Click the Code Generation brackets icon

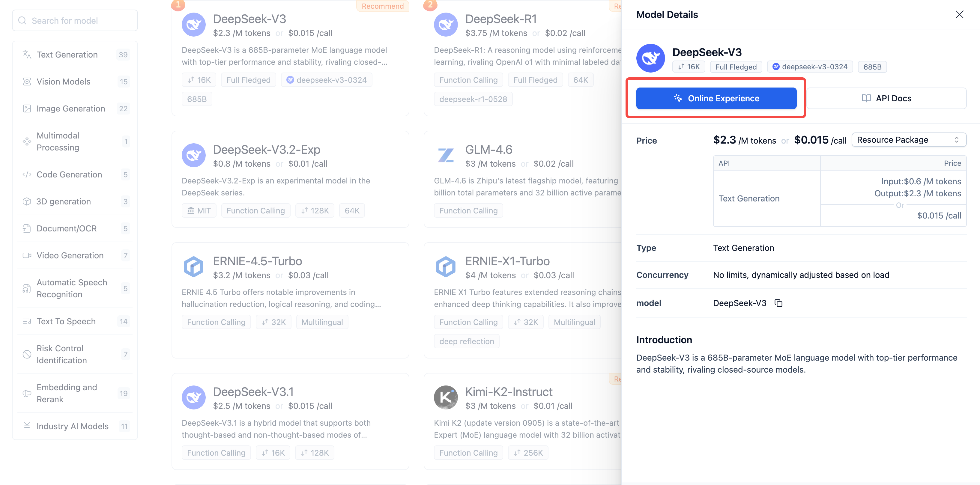point(27,174)
